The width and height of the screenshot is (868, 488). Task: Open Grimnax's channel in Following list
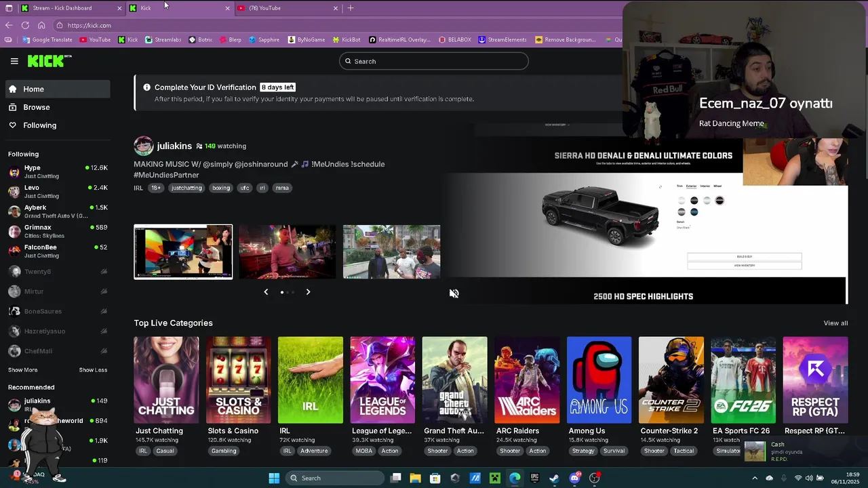(58, 231)
